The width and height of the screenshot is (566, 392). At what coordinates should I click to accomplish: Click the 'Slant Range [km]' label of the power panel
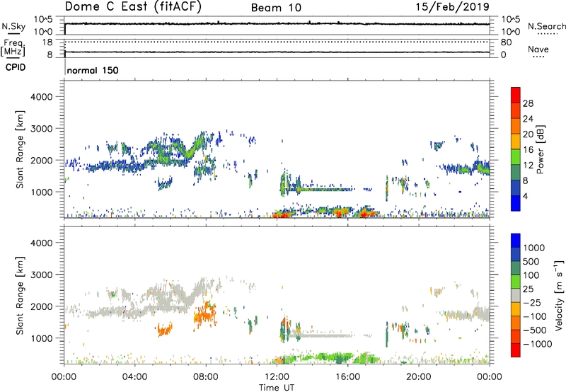(x=20, y=149)
